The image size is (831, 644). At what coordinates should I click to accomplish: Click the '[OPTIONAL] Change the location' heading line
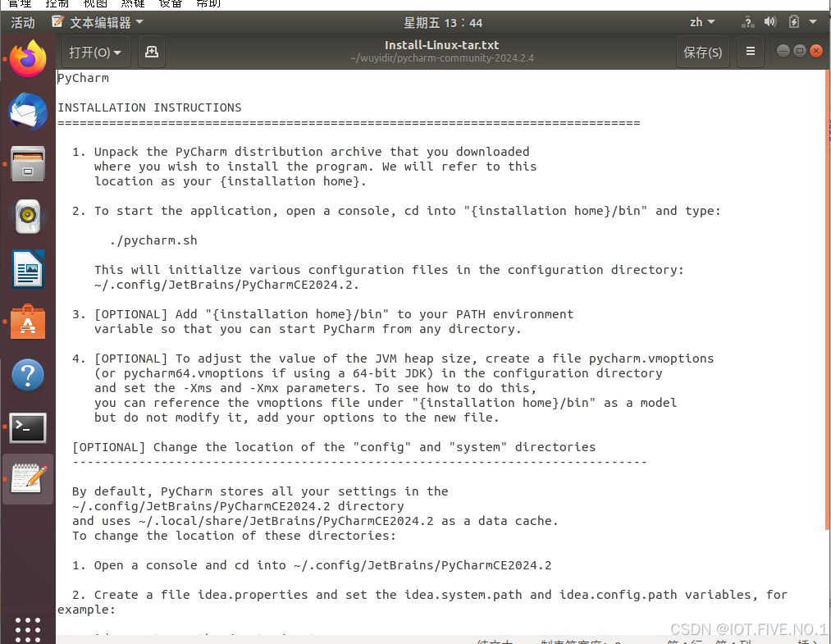334,447
